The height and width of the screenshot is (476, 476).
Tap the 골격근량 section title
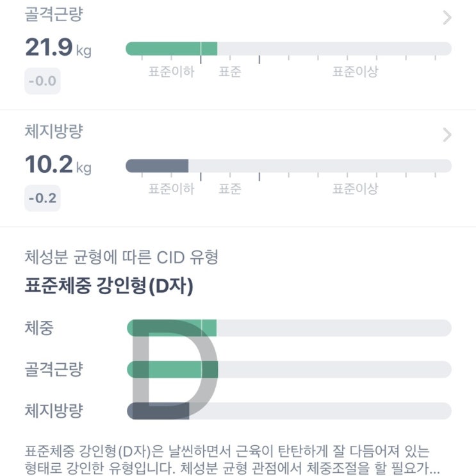[54, 15]
